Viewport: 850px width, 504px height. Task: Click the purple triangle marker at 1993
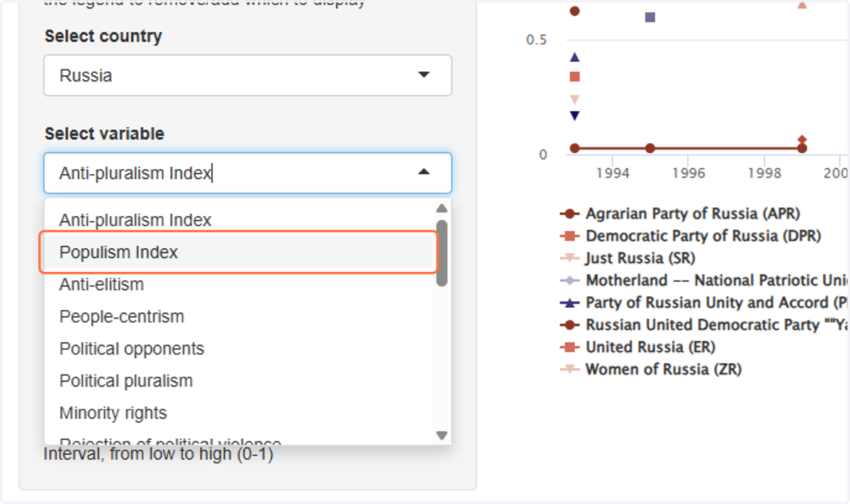(574, 57)
